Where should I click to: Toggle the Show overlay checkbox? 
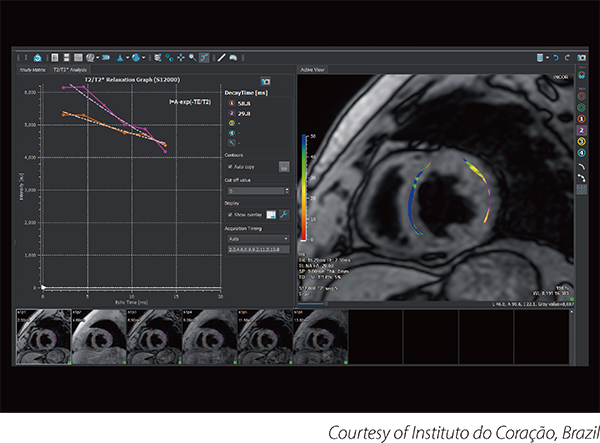[230, 215]
